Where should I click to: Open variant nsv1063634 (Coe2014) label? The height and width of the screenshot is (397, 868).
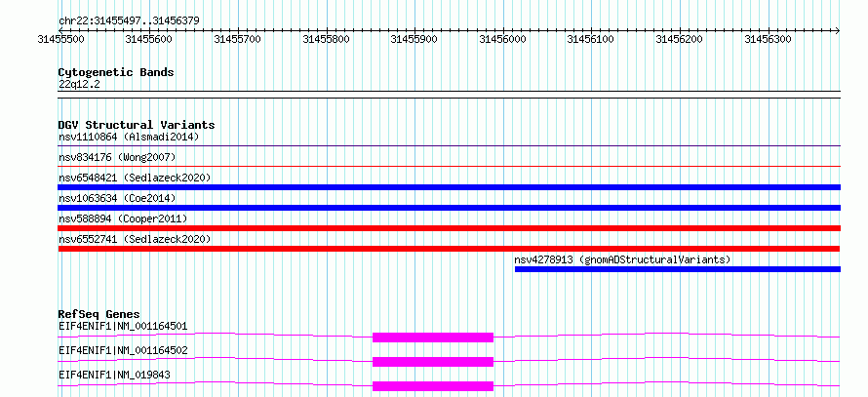point(117,198)
